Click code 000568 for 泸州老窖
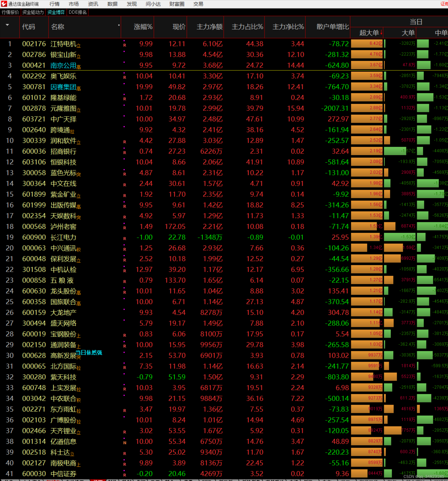448x481 pixels. point(34,227)
